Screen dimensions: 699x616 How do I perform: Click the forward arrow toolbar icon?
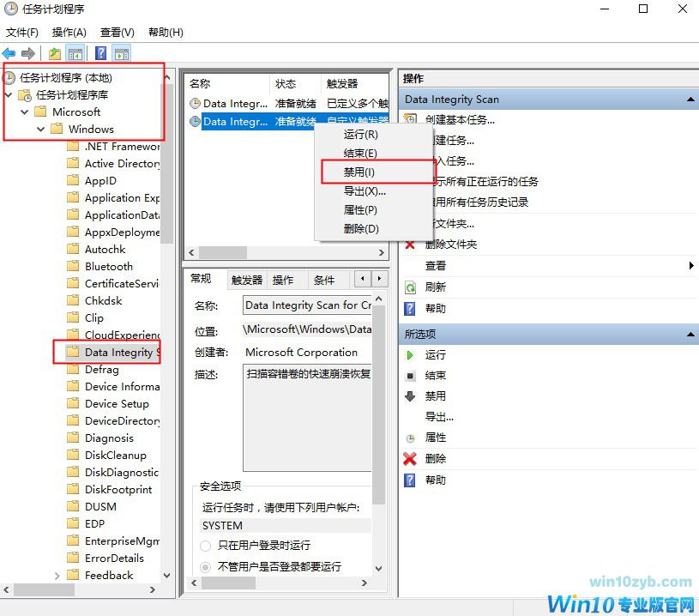[27, 53]
